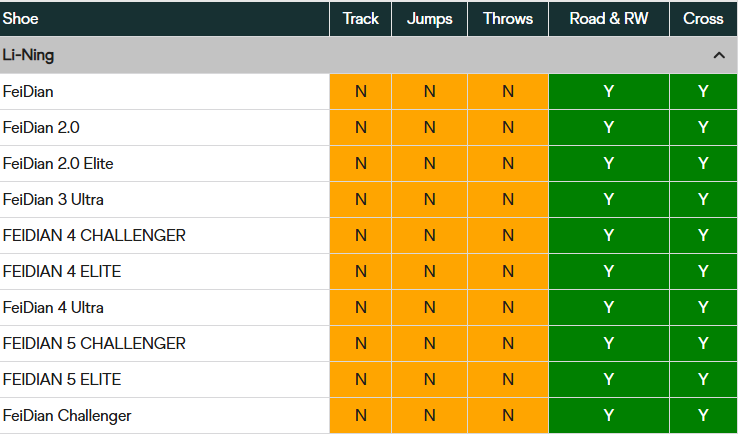
Task: Click Cross Y cell for FeiDian
Action: (x=703, y=92)
